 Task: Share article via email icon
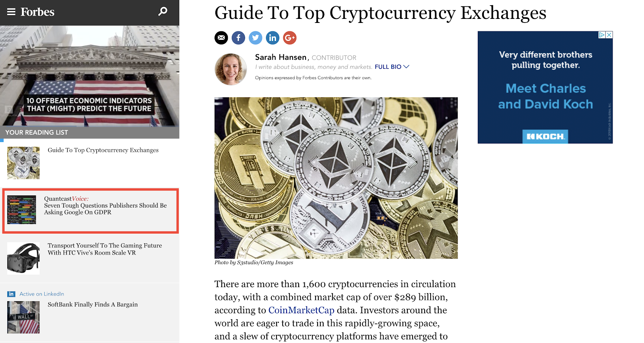221,38
